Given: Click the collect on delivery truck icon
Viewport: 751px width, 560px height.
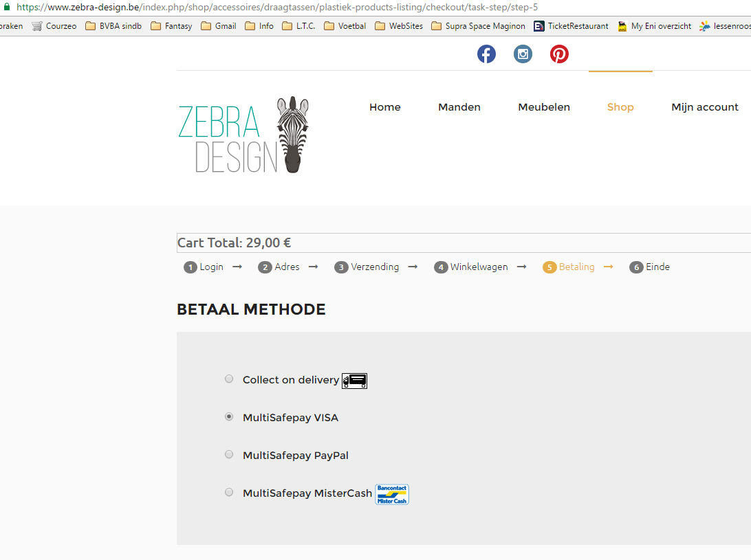Looking at the screenshot, I should tap(354, 381).
